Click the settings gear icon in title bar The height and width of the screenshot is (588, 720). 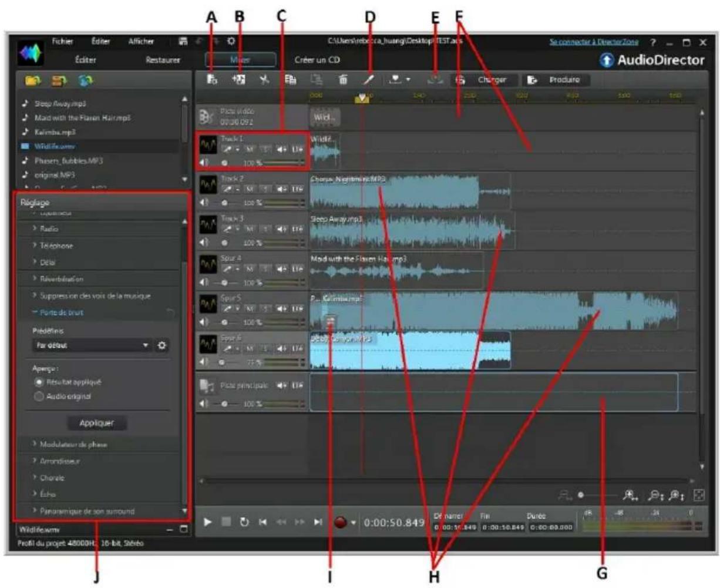pos(231,41)
